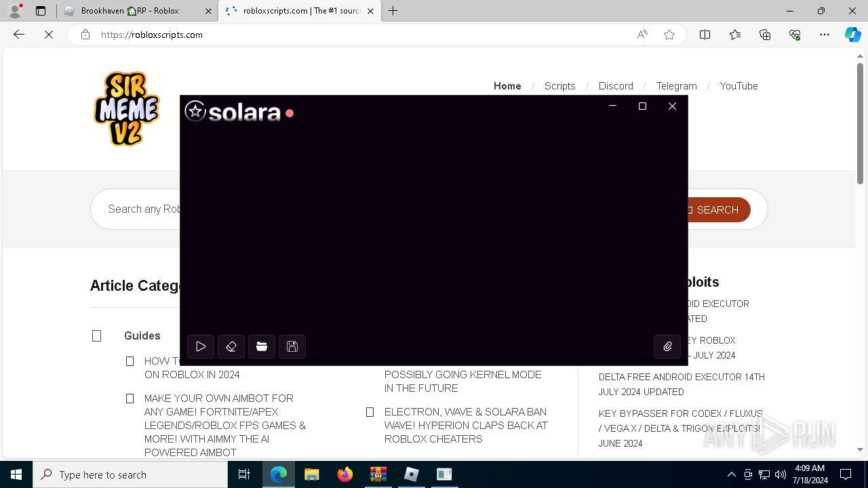Open the Guides category

coord(142,335)
